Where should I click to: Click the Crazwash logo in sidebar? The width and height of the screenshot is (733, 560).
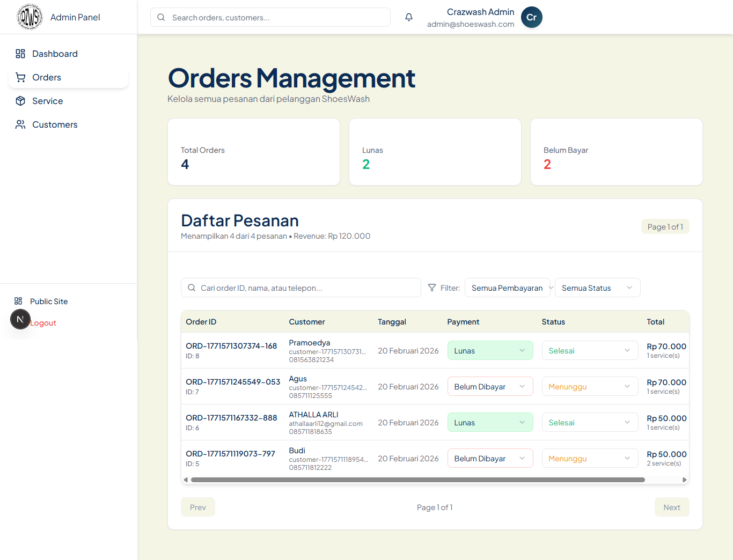[30, 17]
